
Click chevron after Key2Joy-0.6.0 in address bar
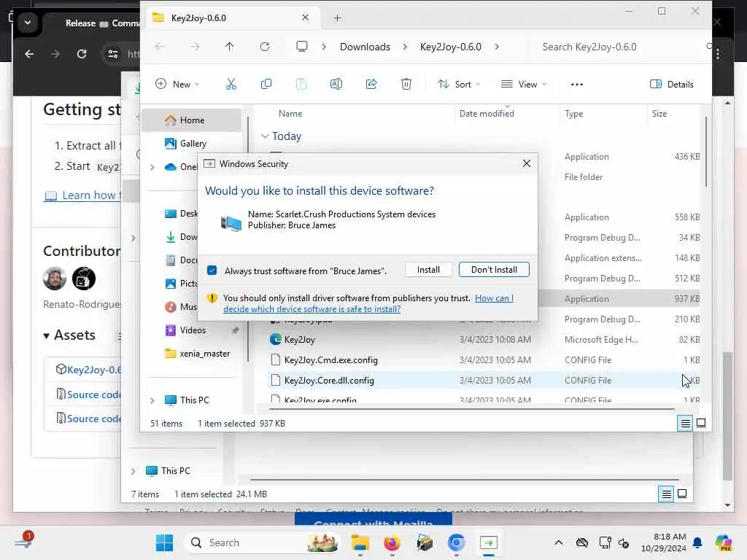tap(497, 47)
